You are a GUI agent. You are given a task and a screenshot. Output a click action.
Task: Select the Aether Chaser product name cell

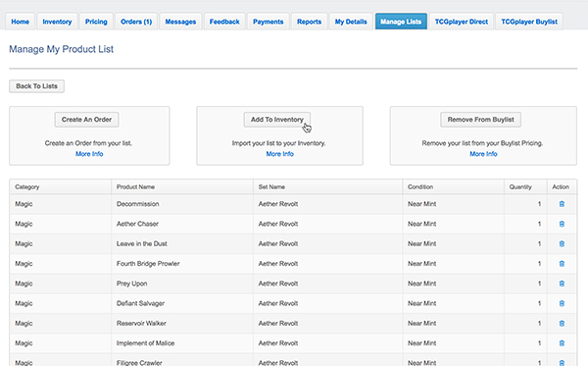(x=182, y=224)
